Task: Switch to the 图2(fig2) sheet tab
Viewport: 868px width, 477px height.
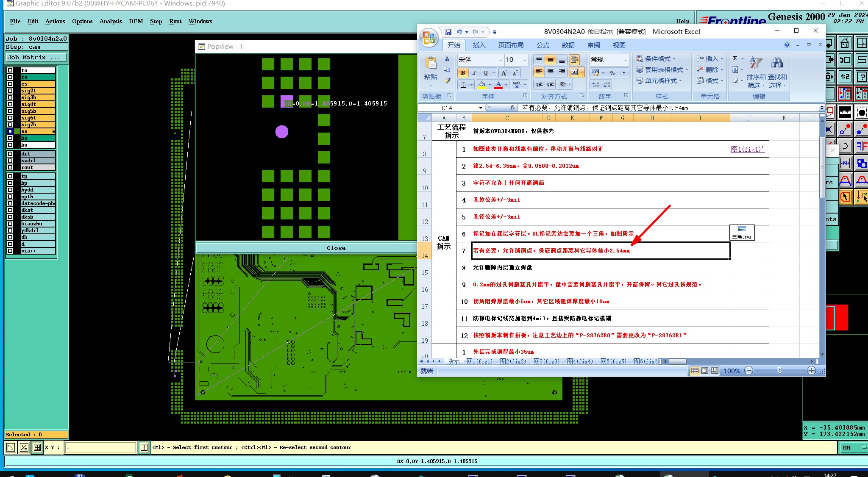Action: (x=513, y=361)
